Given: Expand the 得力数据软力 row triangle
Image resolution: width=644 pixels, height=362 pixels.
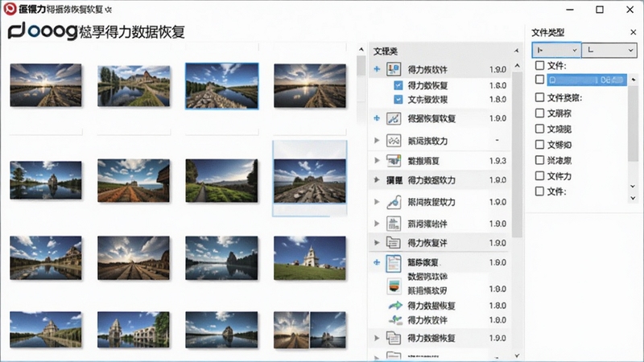Looking at the screenshot, I should 377,179.
